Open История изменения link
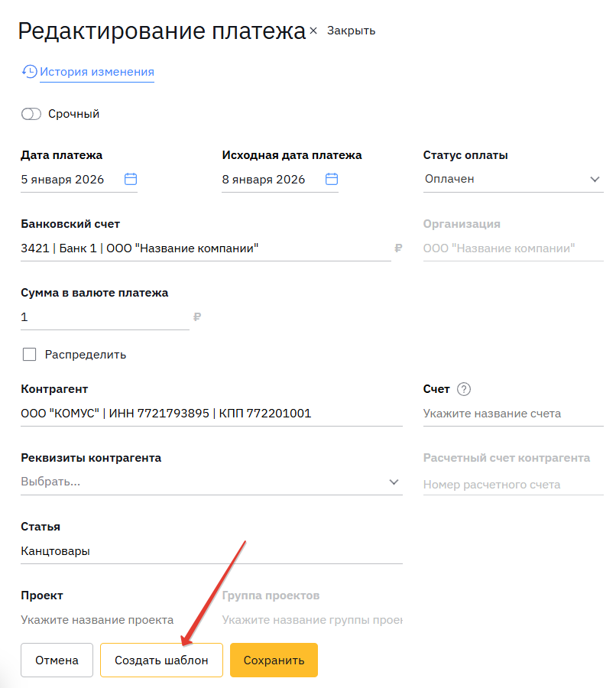Viewport: 616px width, 688px height. point(97,72)
